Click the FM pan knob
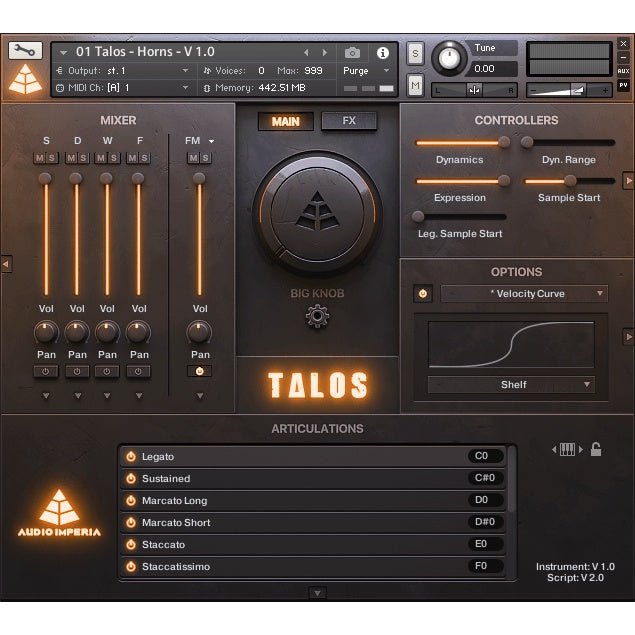Viewport: 635px width, 635px height. tap(199, 332)
